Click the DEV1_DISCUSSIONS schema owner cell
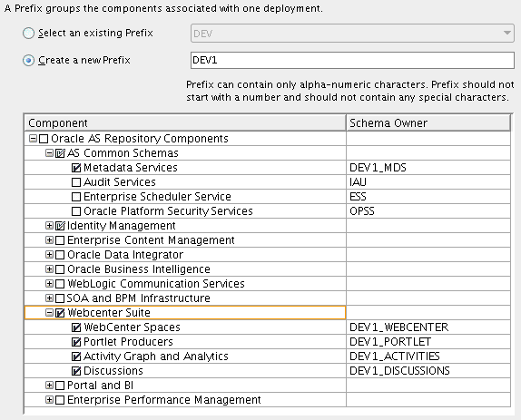Screen dimensions: 521x420 pos(428,370)
